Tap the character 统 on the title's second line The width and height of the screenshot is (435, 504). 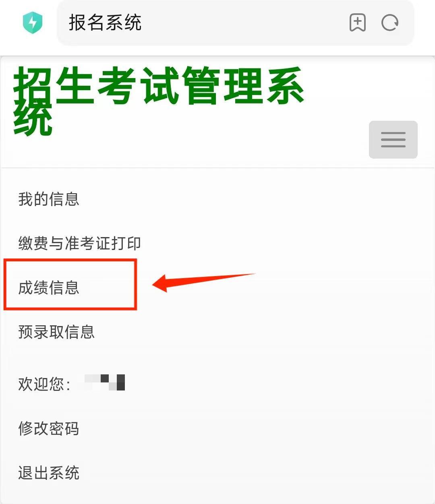click(x=33, y=120)
